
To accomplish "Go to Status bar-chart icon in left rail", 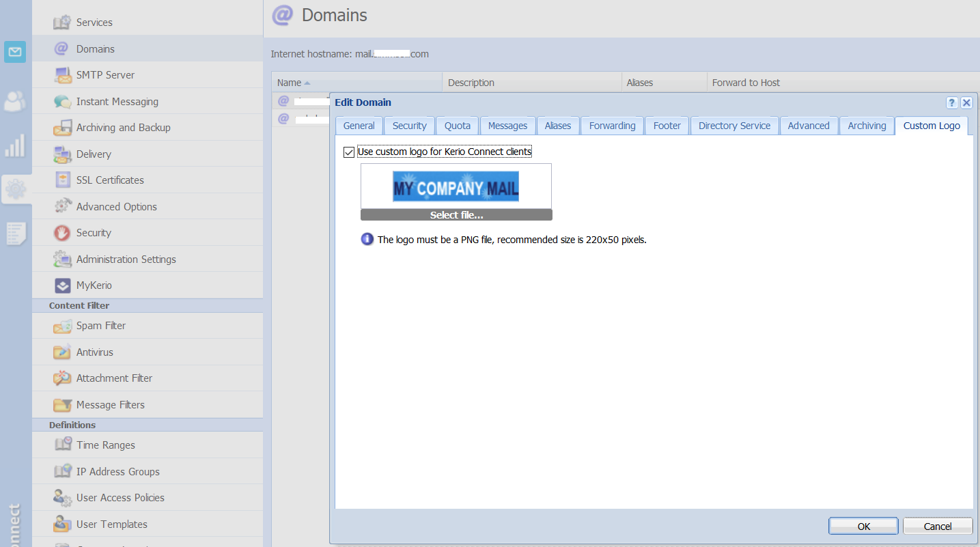I will click(15, 145).
